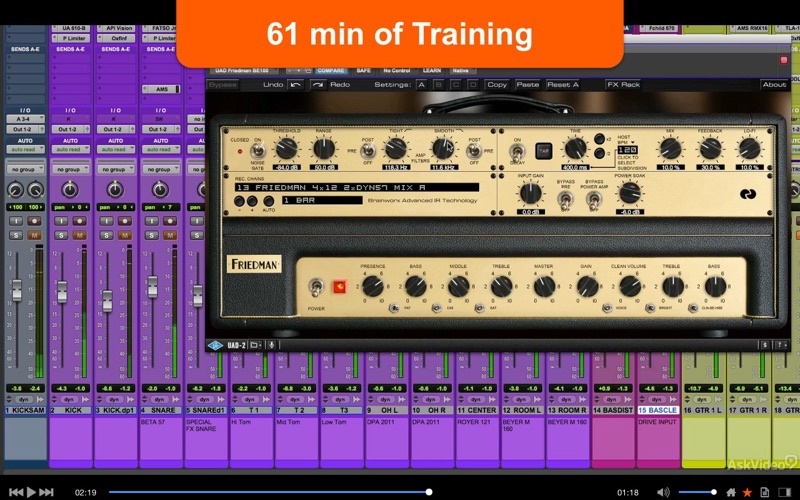Click the Brainworx logo on amp panel
The width and height of the screenshot is (800, 500).
748,194
